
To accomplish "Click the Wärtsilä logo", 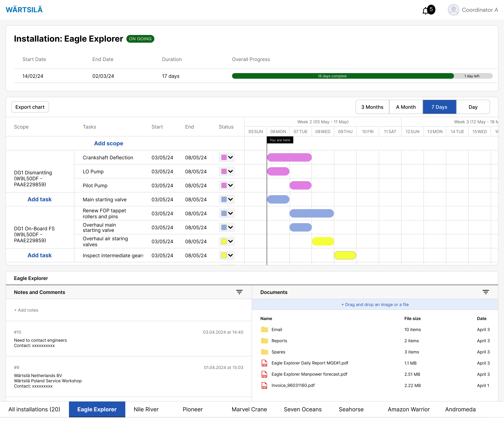I will [24, 10].
